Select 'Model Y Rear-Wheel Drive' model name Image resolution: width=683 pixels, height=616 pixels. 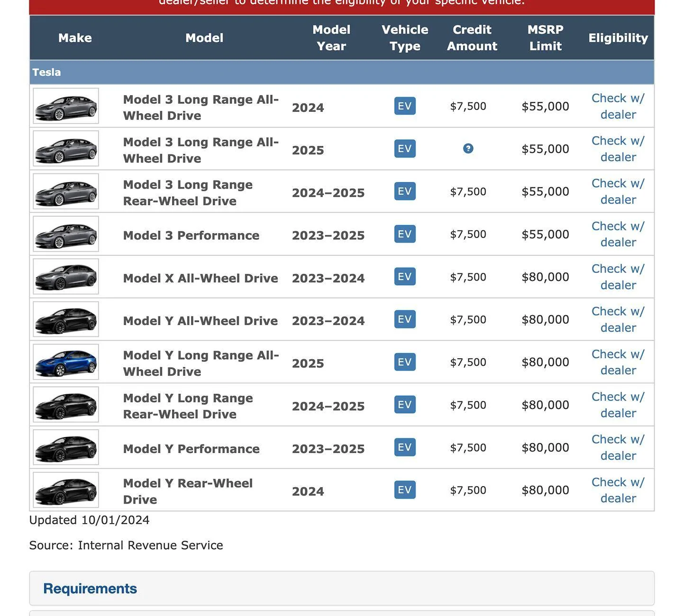click(188, 491)
